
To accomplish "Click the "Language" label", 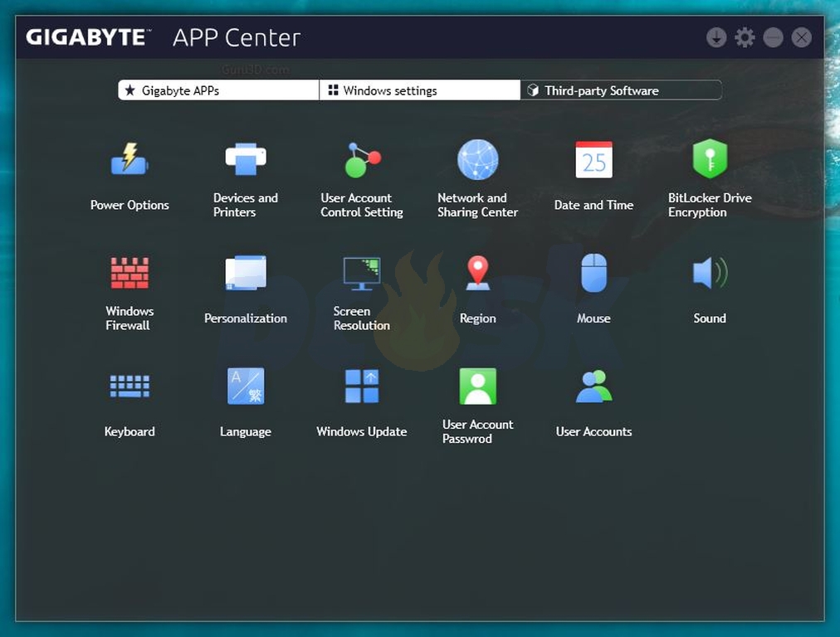I will [246, 431].
